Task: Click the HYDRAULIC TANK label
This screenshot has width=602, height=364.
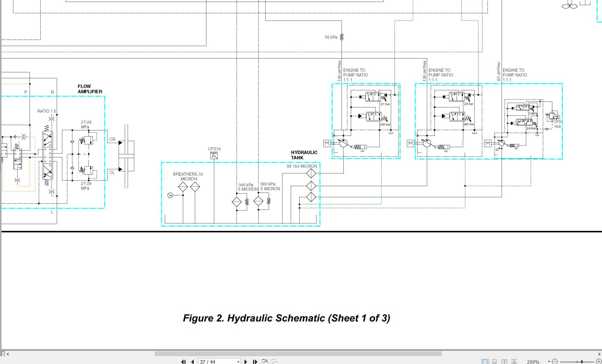Action: pyautogui.click(x=304, y=155)
